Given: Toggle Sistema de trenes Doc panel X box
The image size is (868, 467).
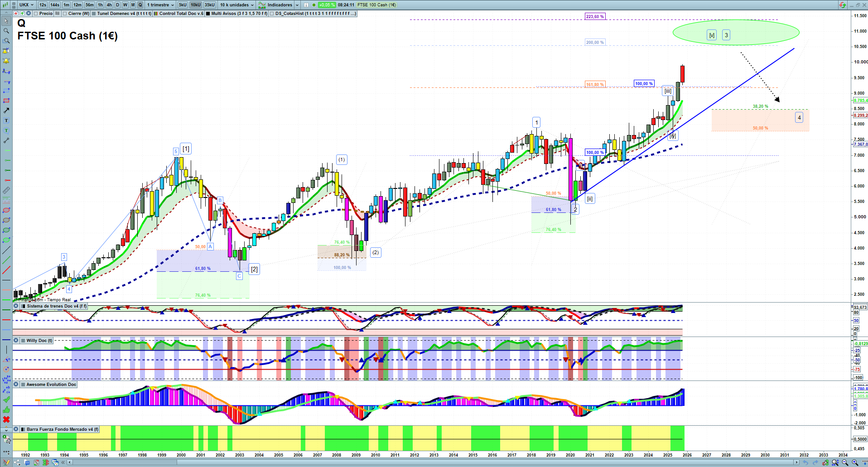Looking at the screenshot, I should [x=16, y=306].
